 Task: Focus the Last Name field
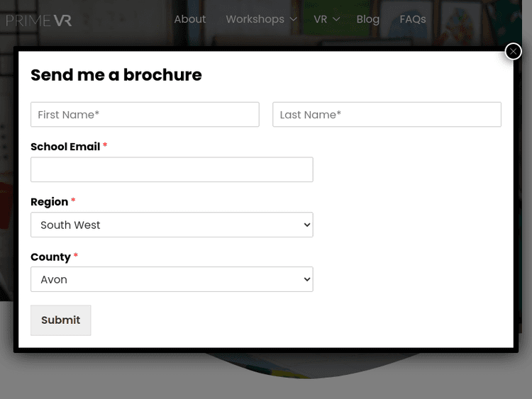[387, 115]
